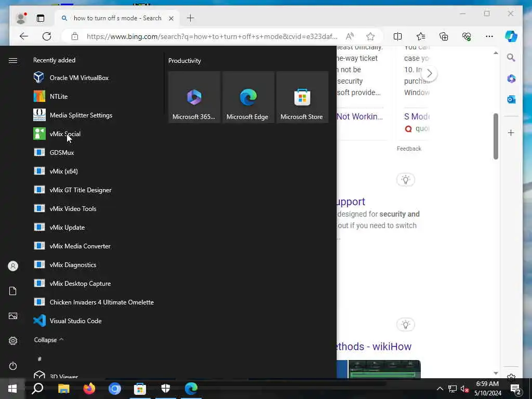Go back in Edge browser

click(24, 36)
